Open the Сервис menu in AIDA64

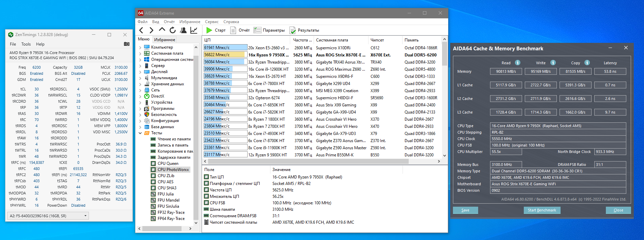(212, 22)
